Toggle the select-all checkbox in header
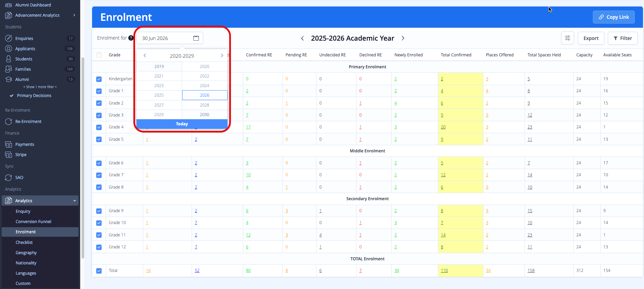The image size is (644, 289). [x=99, y=55]
